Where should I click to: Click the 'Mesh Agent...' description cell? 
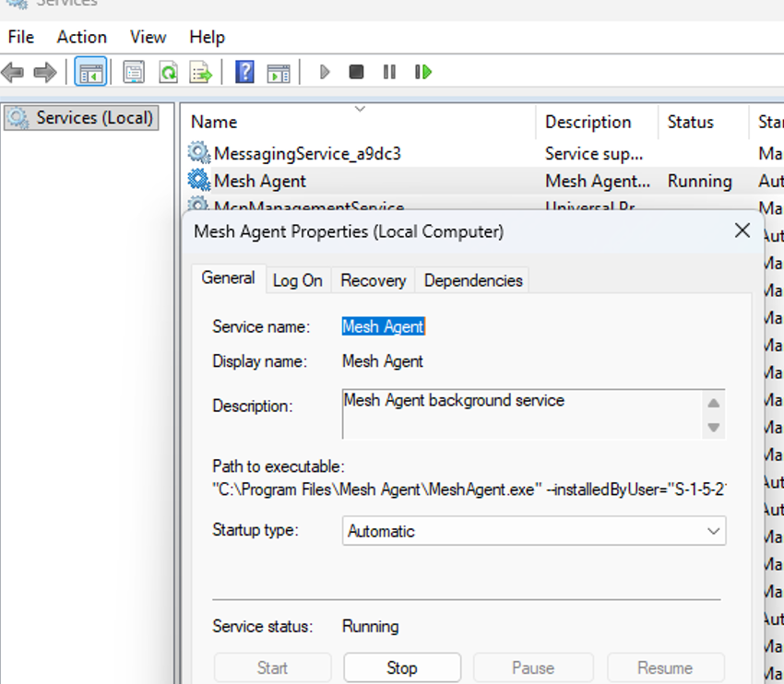[x=598, y=181]
